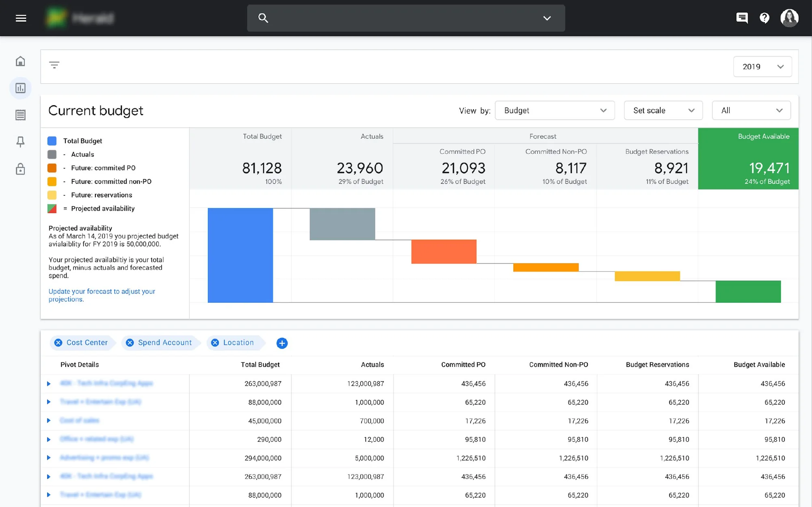Click the 5,000,000 Actuals cell
812x507 pixels.
pyautogui.click(x=369, y=458)
